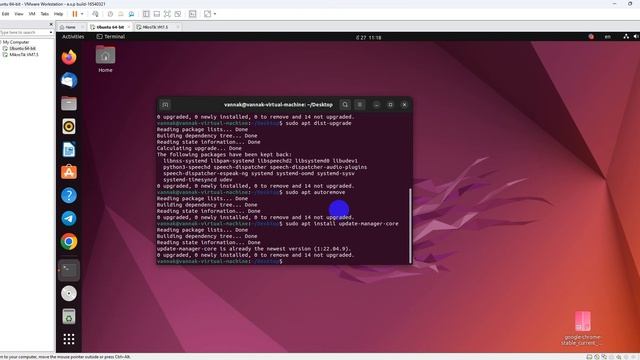This screenshot has width=640, height=360.
Task: Open the mounted disc icon in dock
Action: [x=69, y=293]
